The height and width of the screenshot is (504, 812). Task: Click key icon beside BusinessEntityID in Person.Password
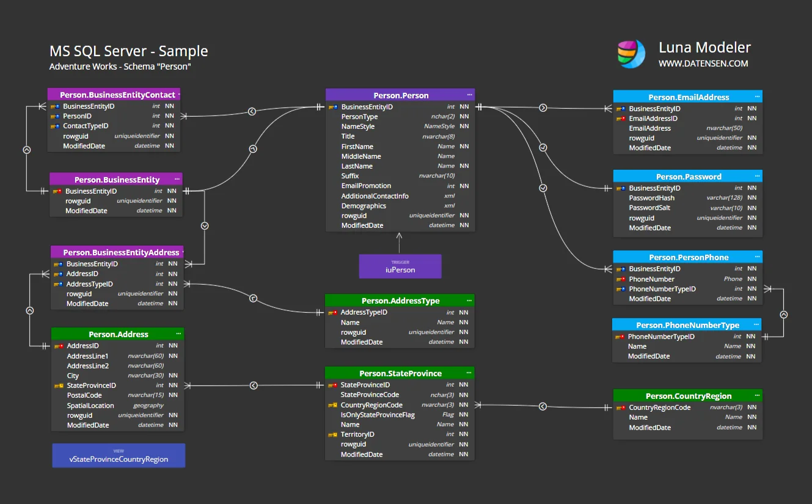(621, 188)
